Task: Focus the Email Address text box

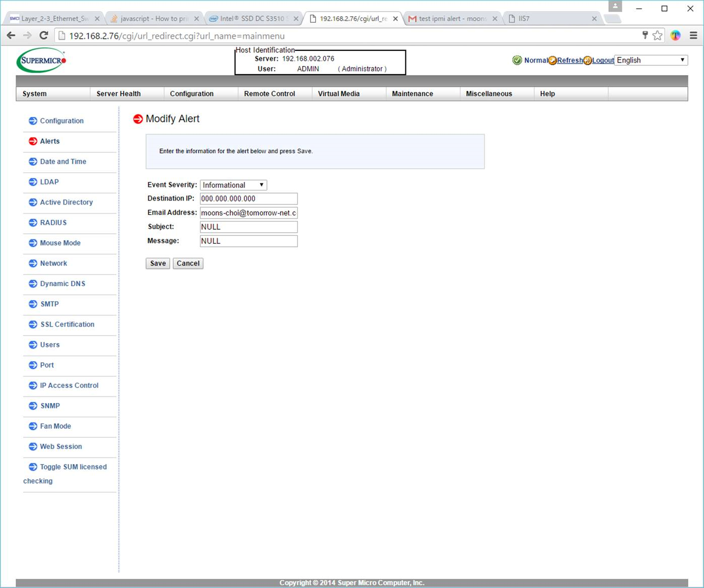Action: (x=248, y=213)
